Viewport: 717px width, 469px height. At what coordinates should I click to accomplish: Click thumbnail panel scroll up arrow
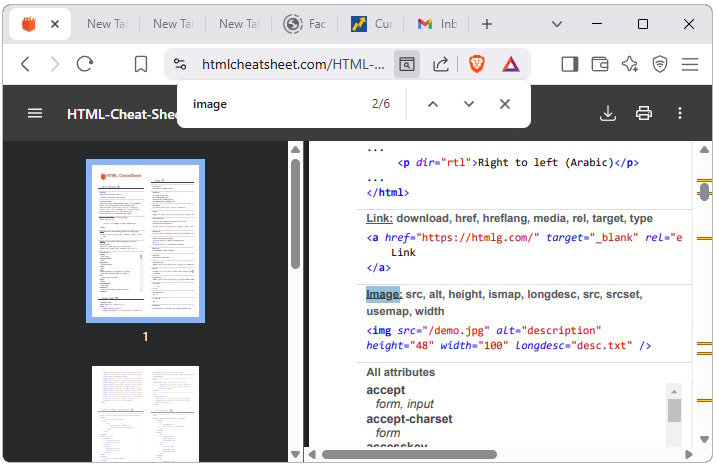point(295,149)
